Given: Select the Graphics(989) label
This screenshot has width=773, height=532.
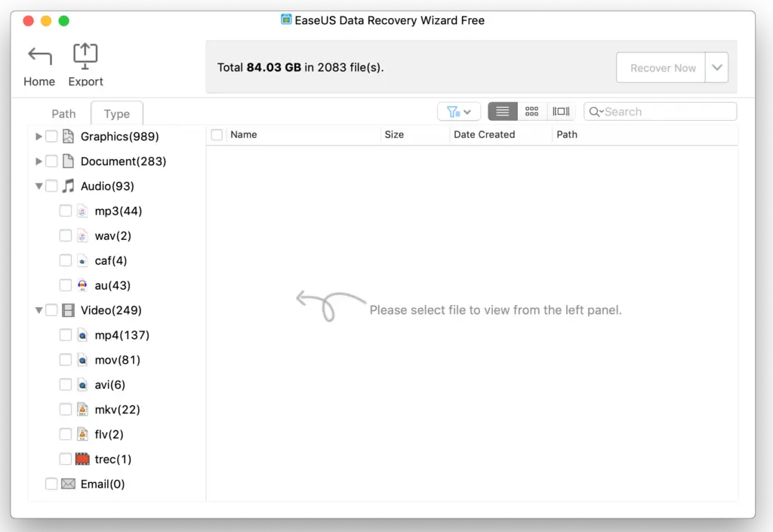Looking at the screenshot, I should (120, 137).
